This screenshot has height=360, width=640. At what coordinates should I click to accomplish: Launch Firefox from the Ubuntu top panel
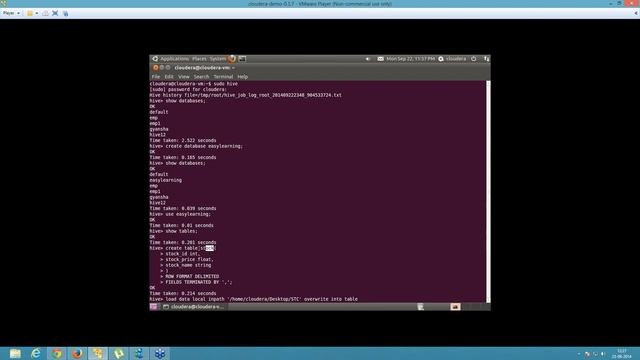tap(232, 59)
